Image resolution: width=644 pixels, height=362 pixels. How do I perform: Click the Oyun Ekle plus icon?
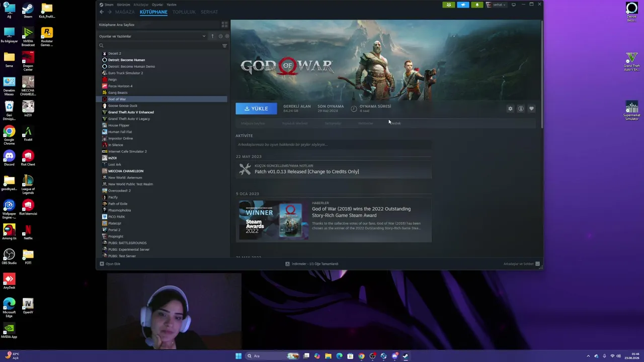point(102,264)
